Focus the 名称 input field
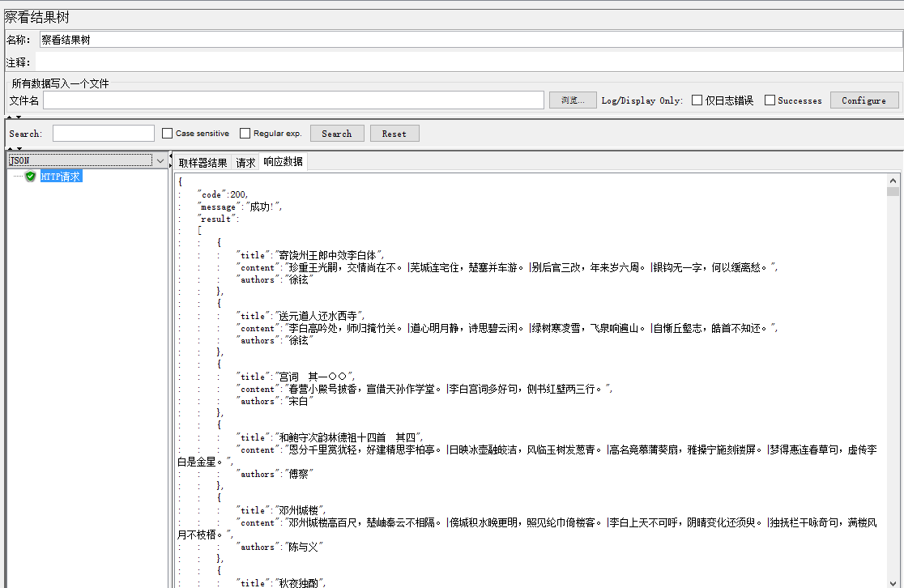The width and height of the screenshot is (904, 588). tap(471, 40)
